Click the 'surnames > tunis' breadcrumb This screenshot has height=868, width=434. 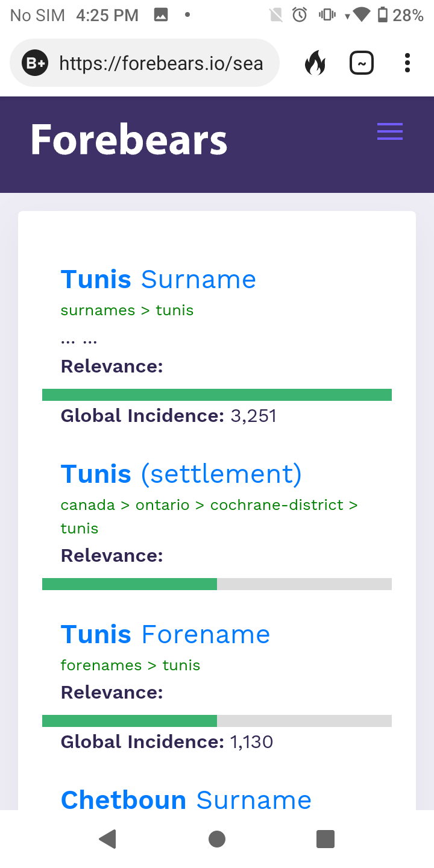[x=127, y=310]
